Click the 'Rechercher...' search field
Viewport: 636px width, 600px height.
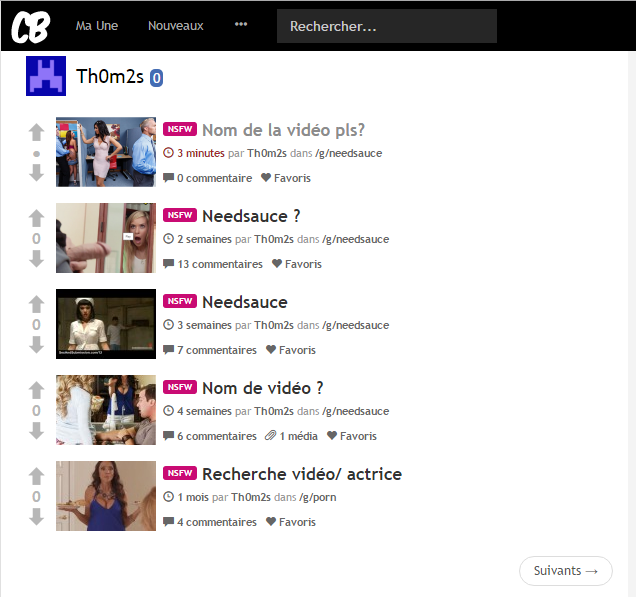(386, 26)
